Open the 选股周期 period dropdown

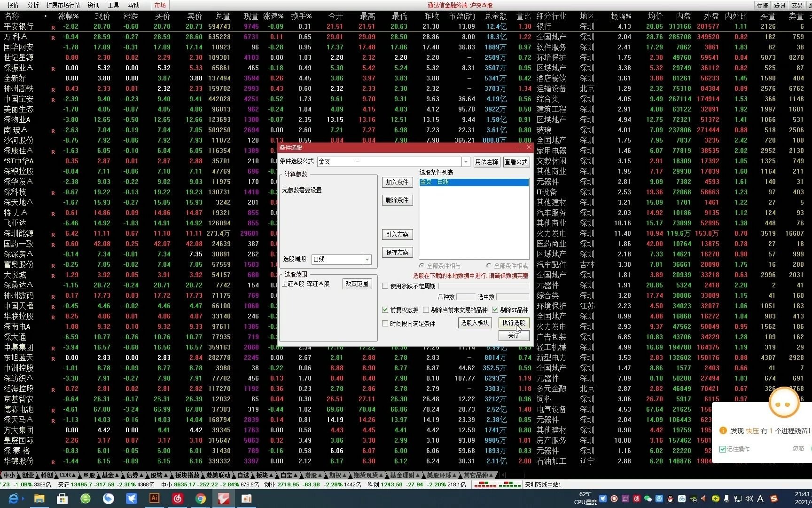[x=367, y=259]
